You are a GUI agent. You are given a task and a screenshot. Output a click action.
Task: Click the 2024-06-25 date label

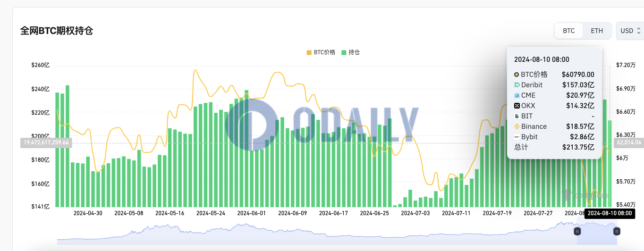point(374,213)
